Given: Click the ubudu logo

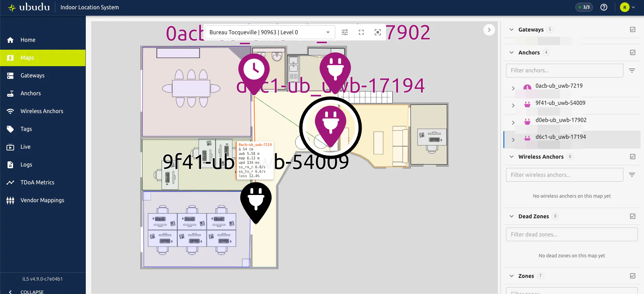Looking at the screenshot, I should 29,7.
